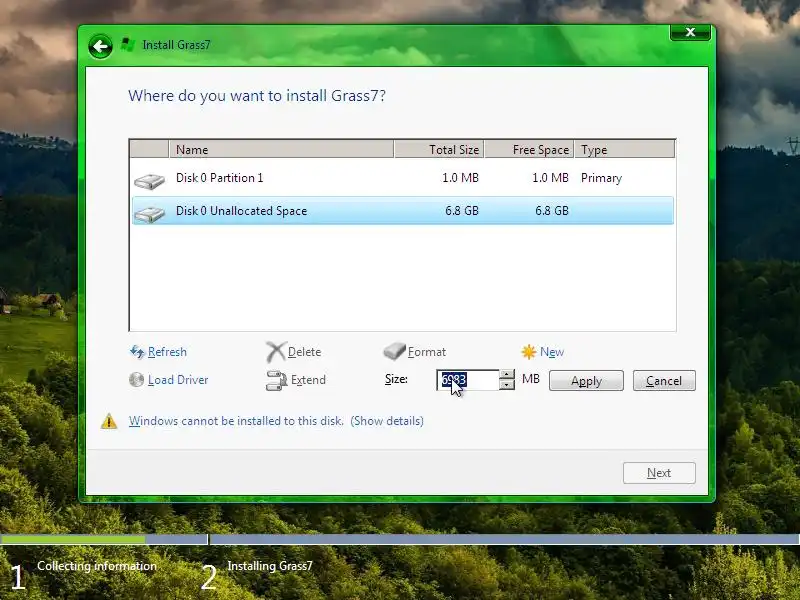Click the 1.0 MB Free Space cell
The image size is (800, 600).
550,178
